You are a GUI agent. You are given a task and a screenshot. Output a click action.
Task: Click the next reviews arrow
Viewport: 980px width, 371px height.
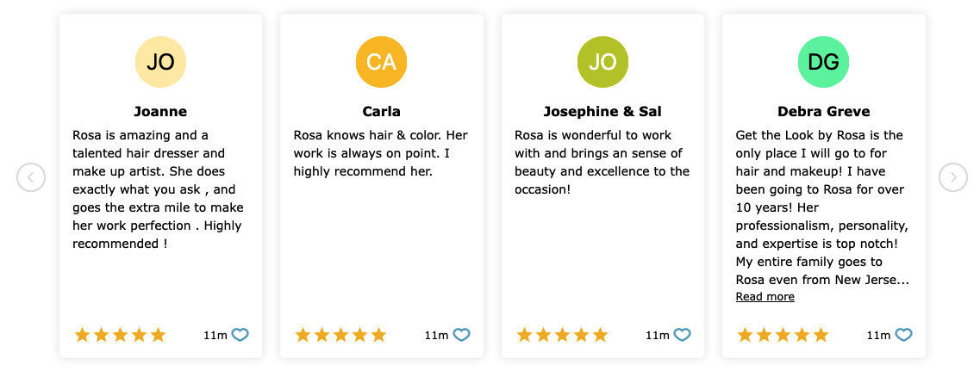click(x=953, y=177)
